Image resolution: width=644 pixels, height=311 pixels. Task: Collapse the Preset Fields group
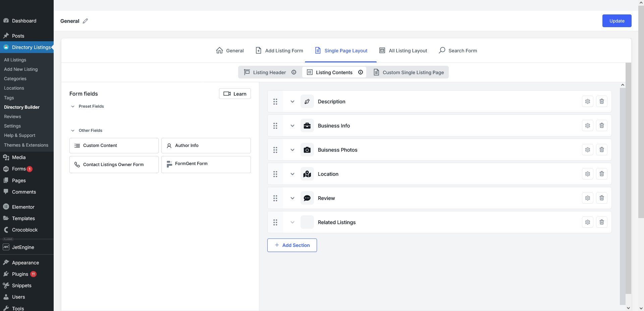tap(73, 106)
